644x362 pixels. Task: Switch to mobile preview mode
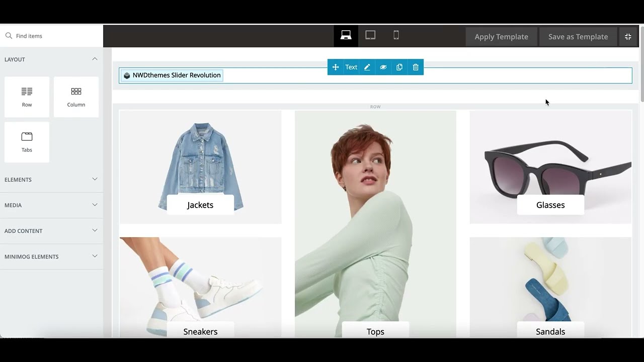pyautogui.click(x=396, y=36)
